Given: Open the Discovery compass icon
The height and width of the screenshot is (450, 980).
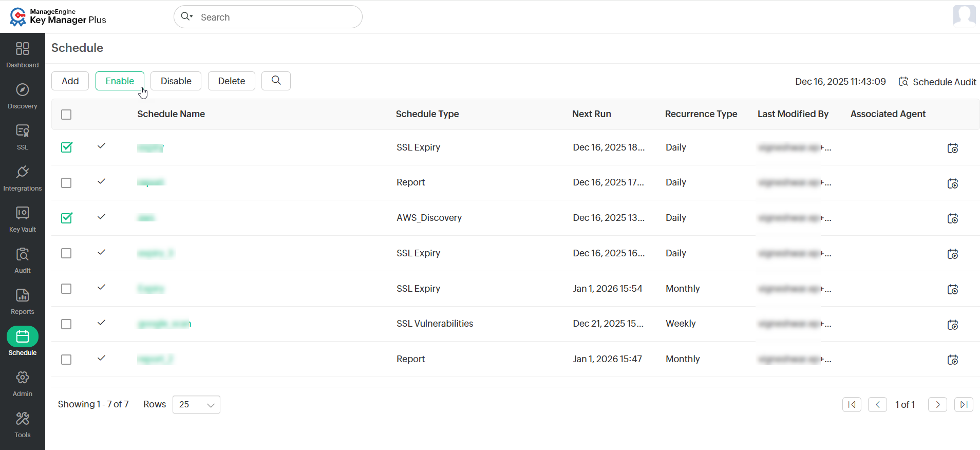Looking at the screenshot, I should point(22,90).
